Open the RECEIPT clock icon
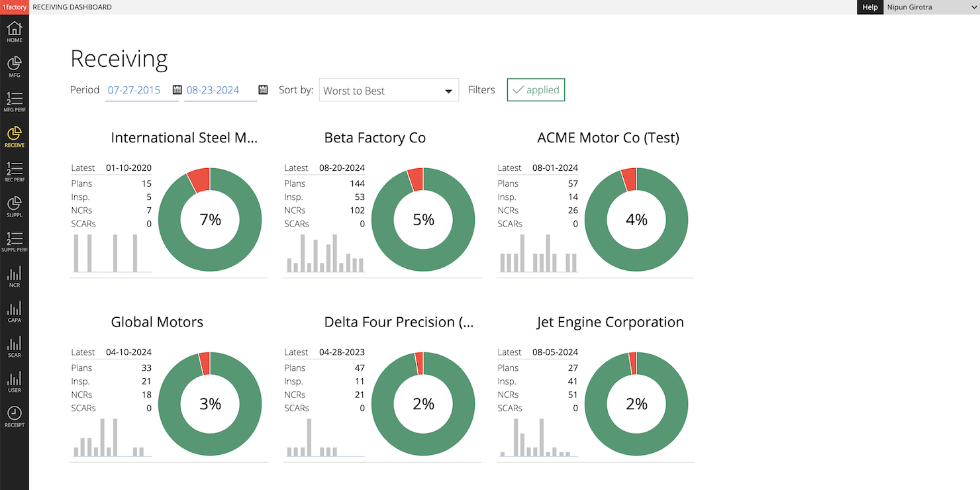Viewport: 980px width, 490px height. pyautogui.click(x=14, y=416)
